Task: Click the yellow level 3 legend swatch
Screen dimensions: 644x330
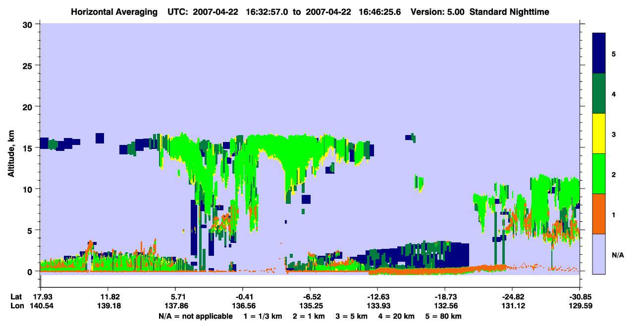Action: click(599, 134)
